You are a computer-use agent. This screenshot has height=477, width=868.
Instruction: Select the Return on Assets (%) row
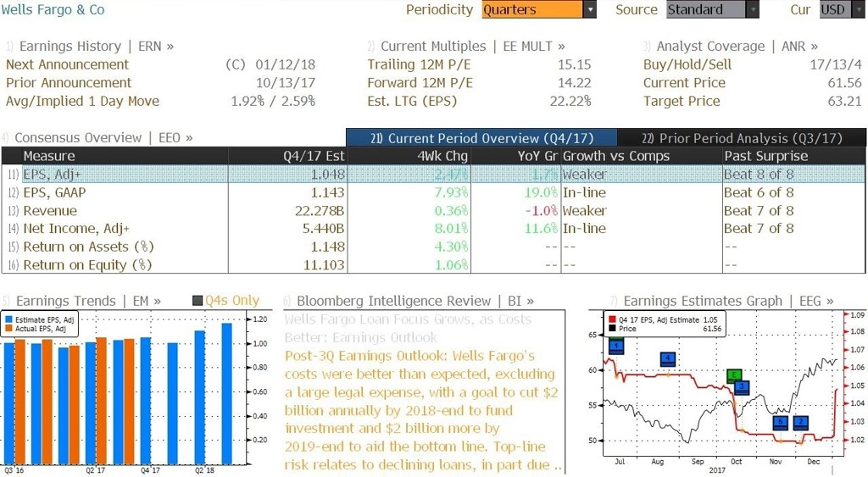433,247
